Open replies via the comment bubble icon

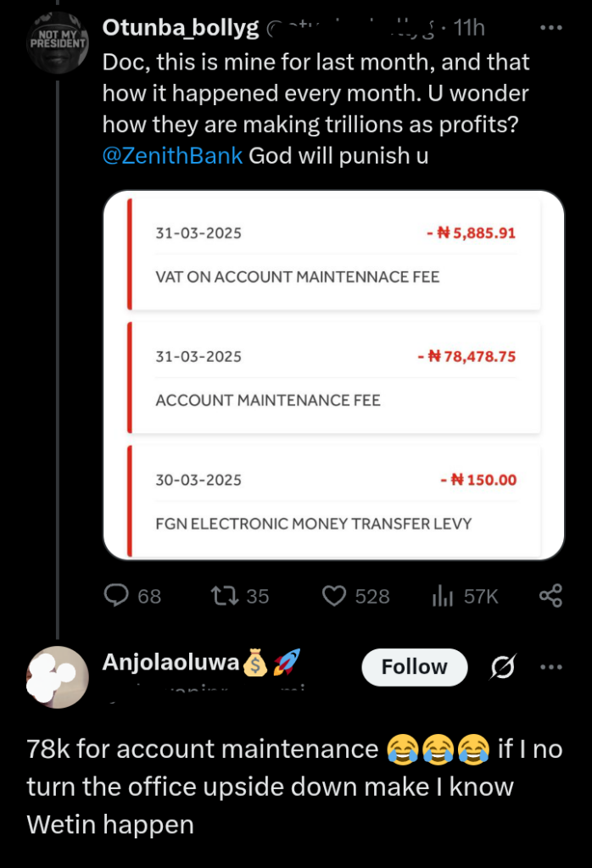coord(116,596)
